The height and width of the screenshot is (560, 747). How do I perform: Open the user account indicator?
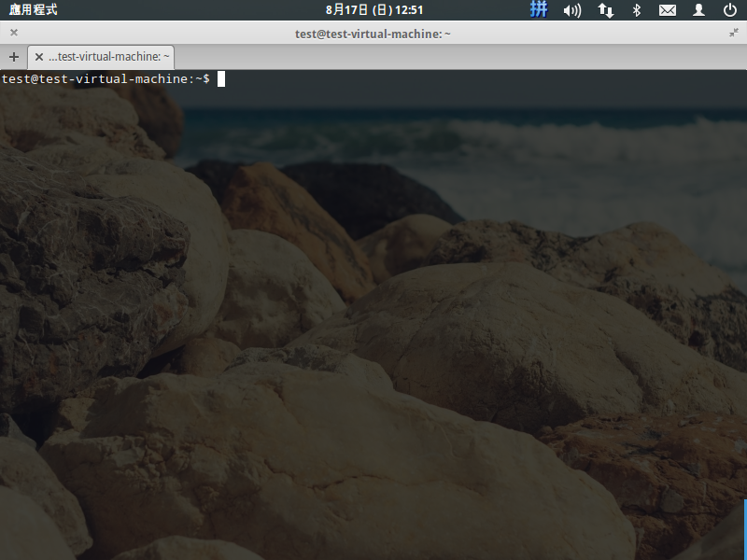(698, 10)
